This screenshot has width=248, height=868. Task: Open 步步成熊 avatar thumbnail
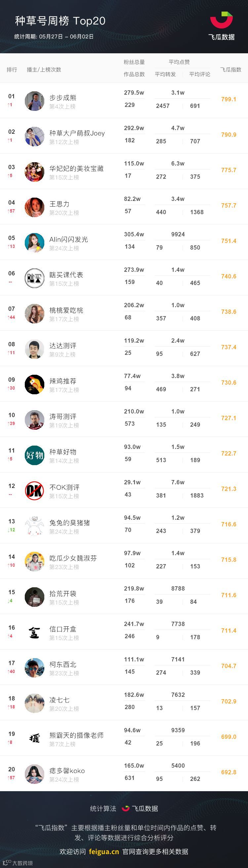35,101
